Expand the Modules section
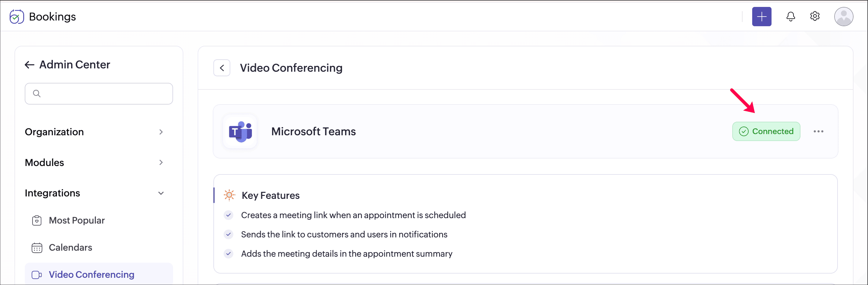This screenshot has width=868, height=285. (94, 162)
